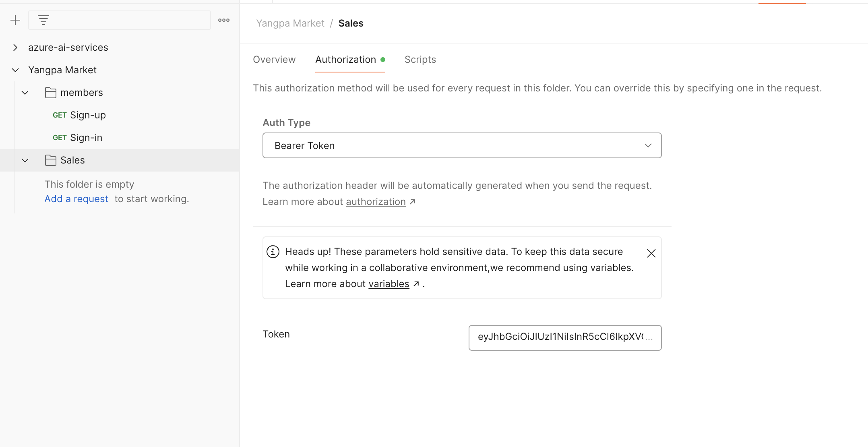The height and width of the screenshot is (447, 868).
Task: Click the members folder icon
Action: [x=51, y=93]
